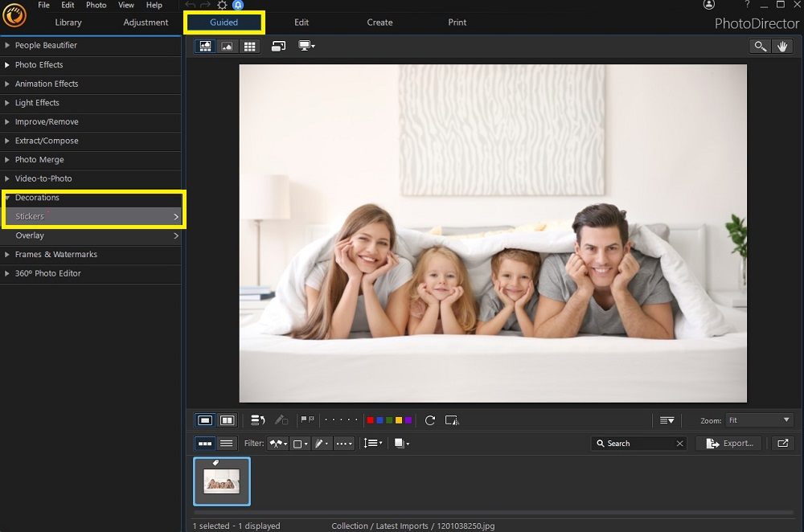
Task: Select the family photo thumbnail in the filmstrip
Action: tap(222, 481)
